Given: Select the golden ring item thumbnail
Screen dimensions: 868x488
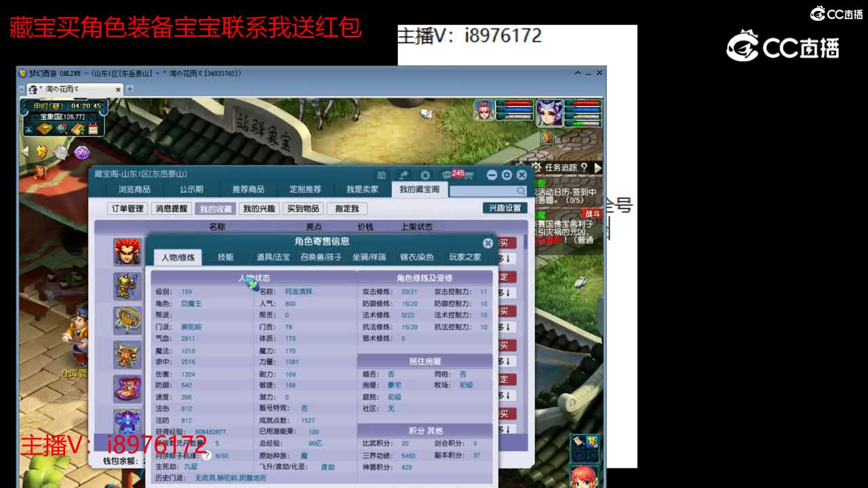Looking at the screenshot, I should (x=127, y=321).
